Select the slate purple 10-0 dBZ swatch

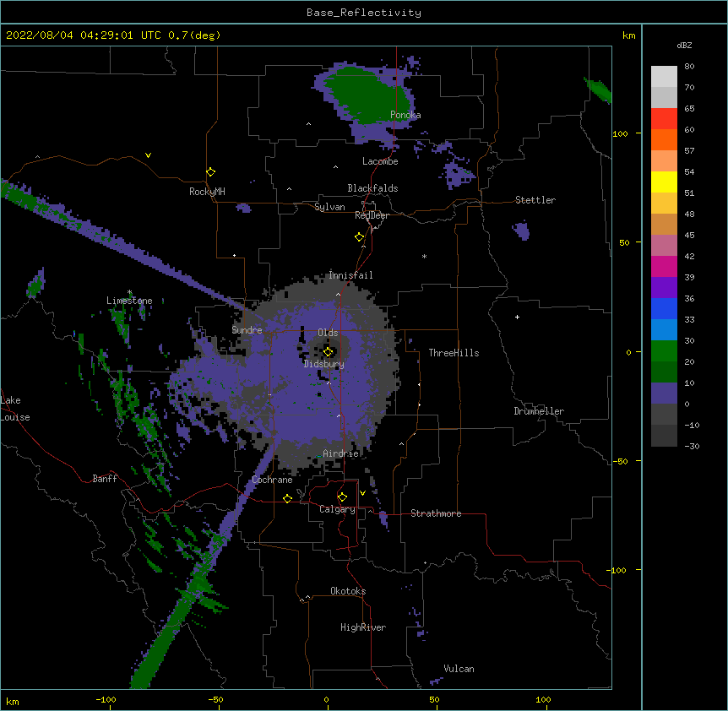click(664, 393)
